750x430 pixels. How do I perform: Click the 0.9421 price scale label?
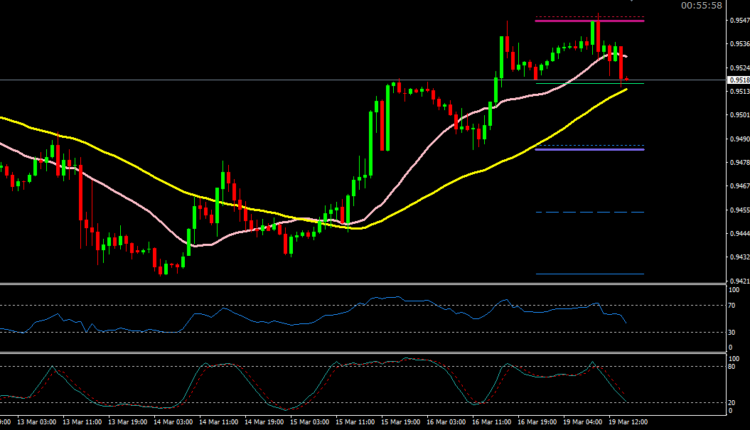coord(738,281)
